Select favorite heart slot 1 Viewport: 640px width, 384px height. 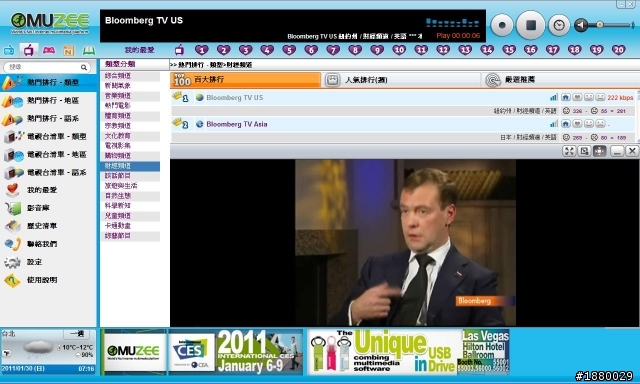(x=202, y=50)
